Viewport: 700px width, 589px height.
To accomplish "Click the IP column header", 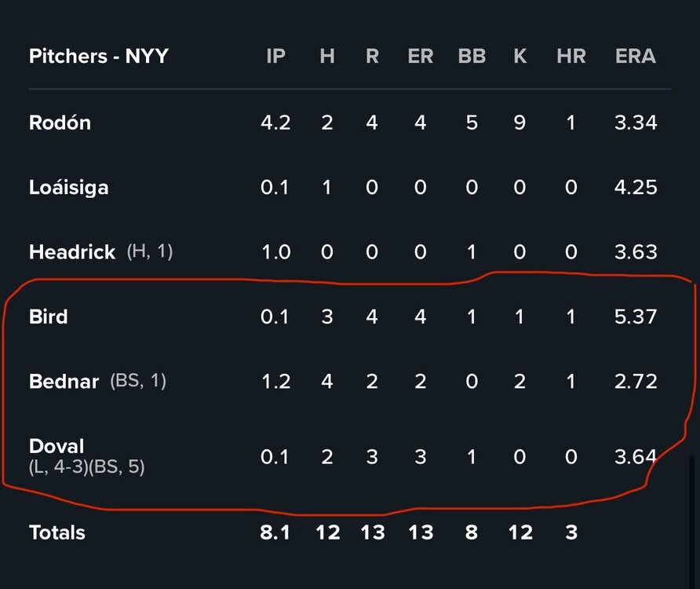I will point(275,57).
